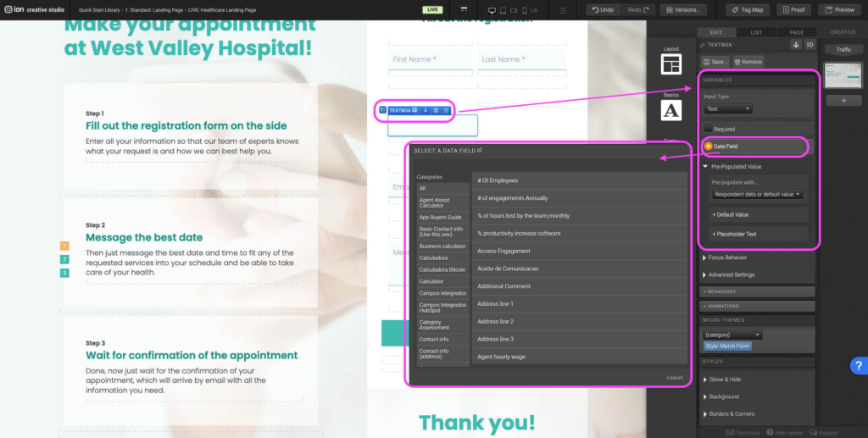
Task: Add Placeholder Text
Action: click(758, 234)
